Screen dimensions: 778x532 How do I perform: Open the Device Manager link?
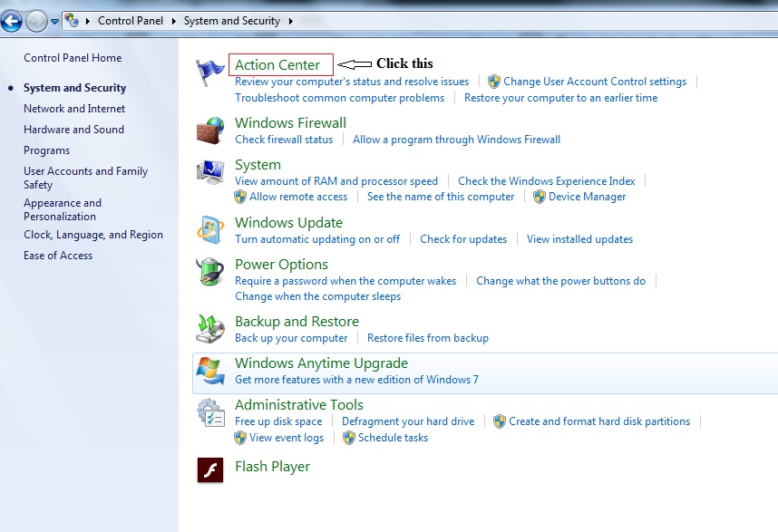tap(587, 197)
